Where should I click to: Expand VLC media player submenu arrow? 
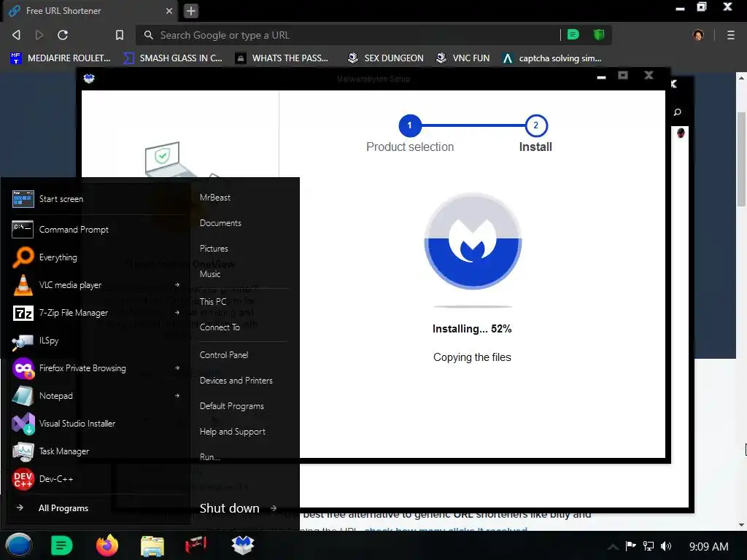tap(177, 285)
